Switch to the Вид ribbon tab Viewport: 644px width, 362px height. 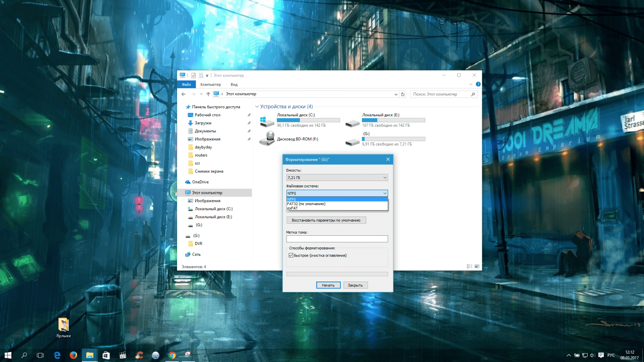[234, 84]
